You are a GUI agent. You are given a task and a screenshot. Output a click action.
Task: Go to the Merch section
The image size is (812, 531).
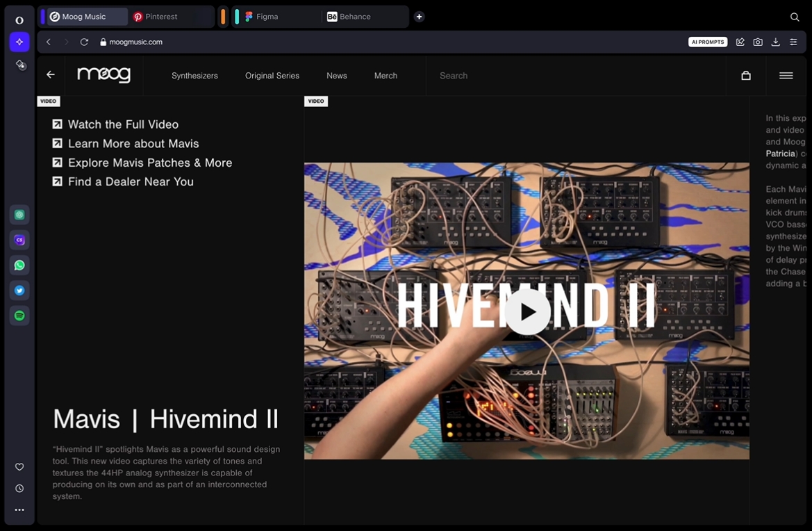pyautogui.click(x=386, y=76)
